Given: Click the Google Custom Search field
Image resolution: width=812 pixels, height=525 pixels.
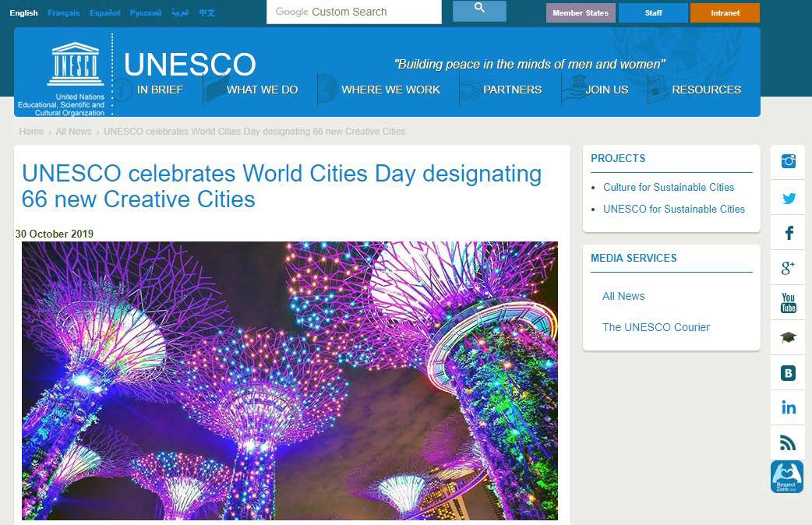Looking at the screenshot, I should point(354,12).
